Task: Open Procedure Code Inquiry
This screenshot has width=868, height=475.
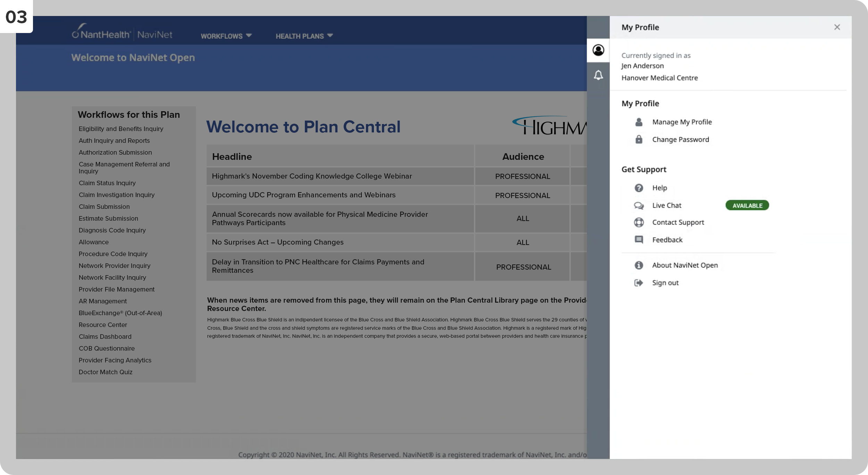Action: coord(113,254)
